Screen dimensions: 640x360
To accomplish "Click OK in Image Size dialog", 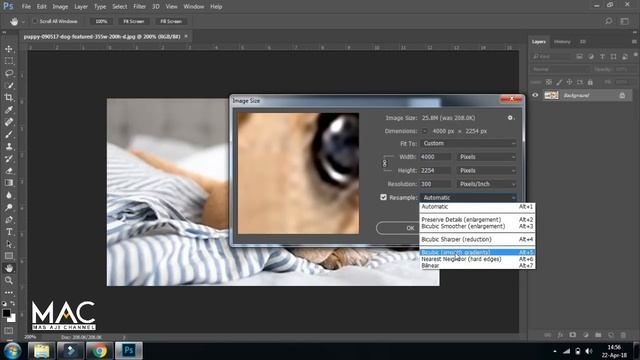I will (x=397, y=228).
